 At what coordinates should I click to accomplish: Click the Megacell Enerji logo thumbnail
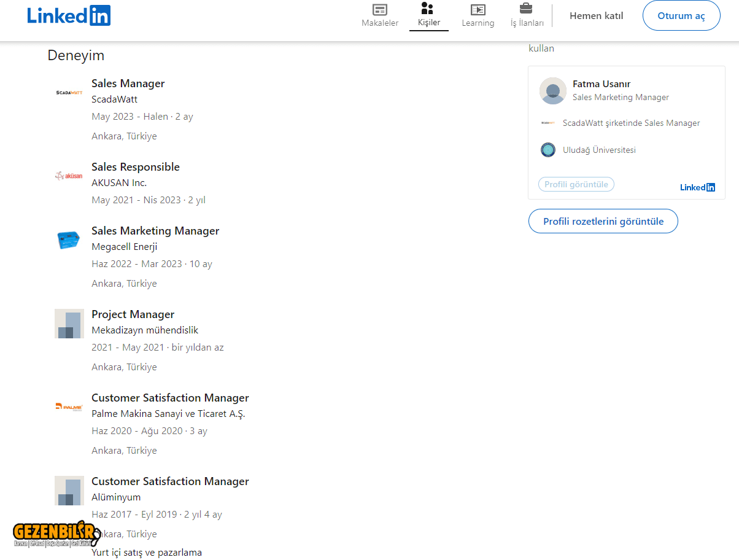pos(69,240)
